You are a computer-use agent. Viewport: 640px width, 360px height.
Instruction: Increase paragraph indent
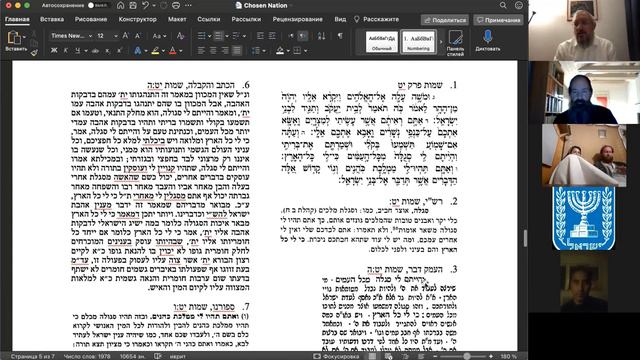pos(272,36)
